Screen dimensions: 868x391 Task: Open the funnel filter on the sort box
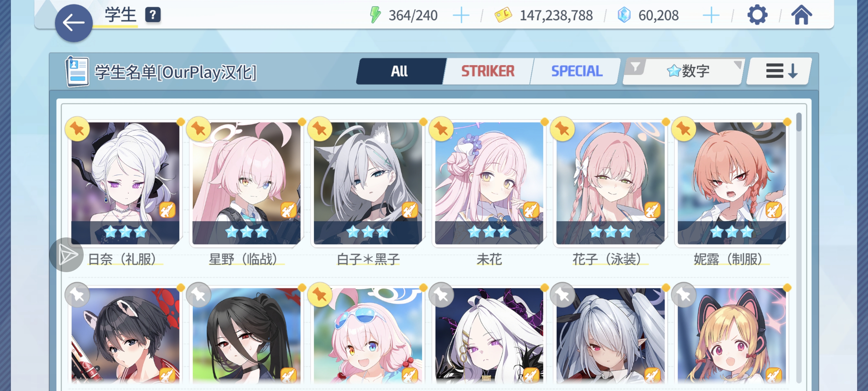click(635, 66)
